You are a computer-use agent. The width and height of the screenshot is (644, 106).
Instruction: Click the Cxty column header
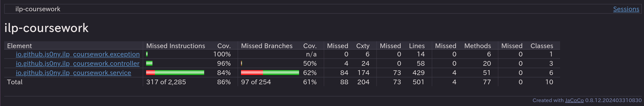[362, 46]
